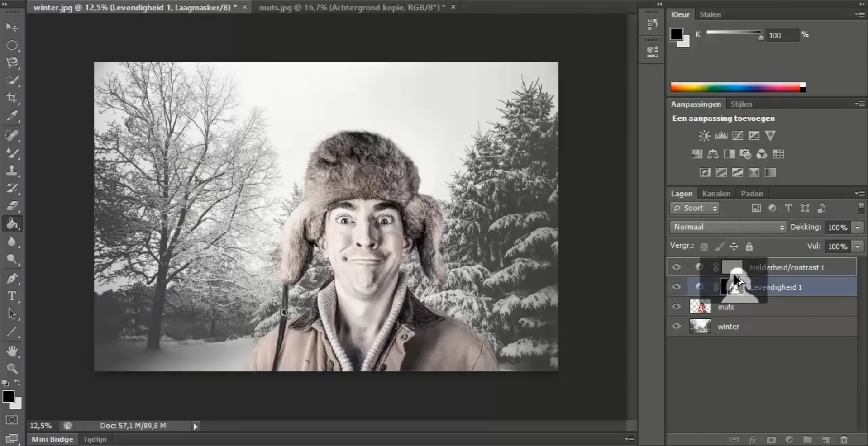Add a Brightness/Contrast adjustment icon
This screenshot has width=868, height=446.
click(704, 136)
